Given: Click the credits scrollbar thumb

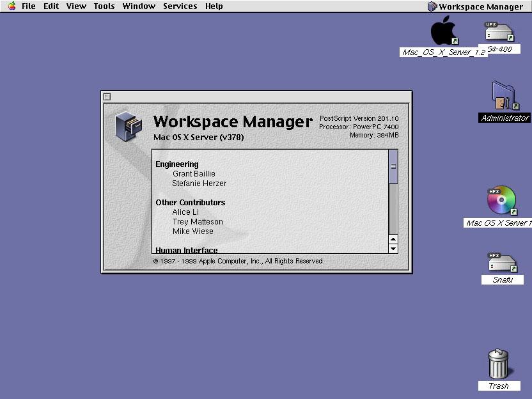Looking at the screenshot, I should 393,166.
